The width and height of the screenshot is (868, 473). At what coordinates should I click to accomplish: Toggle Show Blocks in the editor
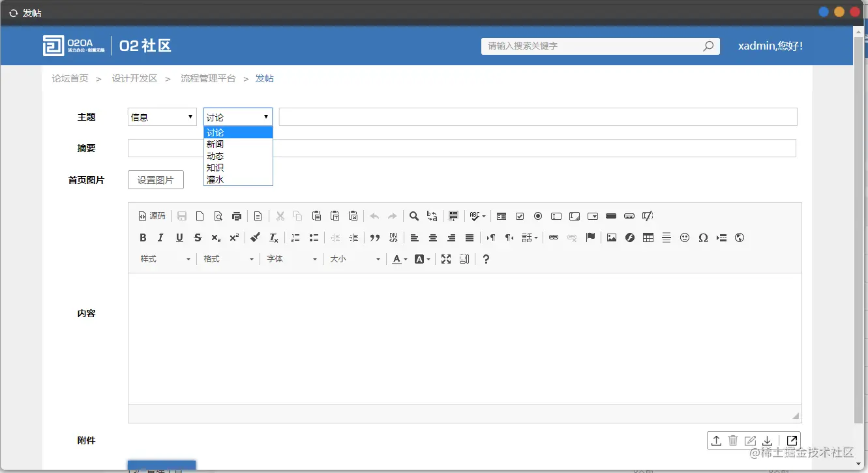(464, 259)
